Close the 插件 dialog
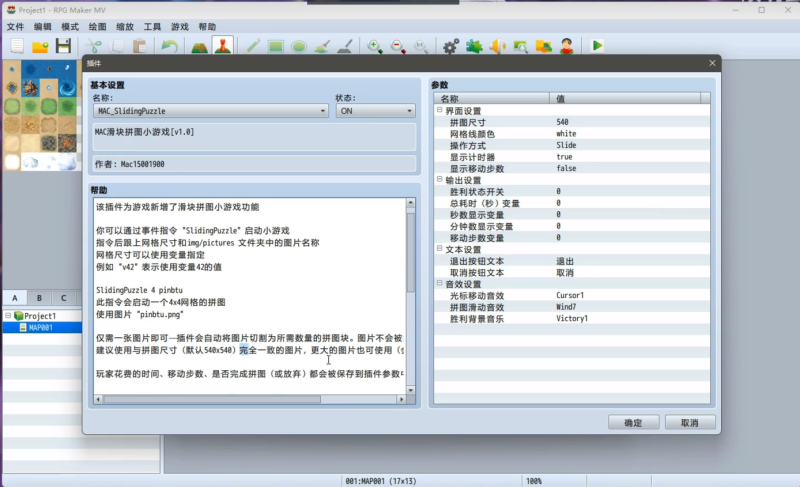The image size is (800, 487). (x=712, y=63)
